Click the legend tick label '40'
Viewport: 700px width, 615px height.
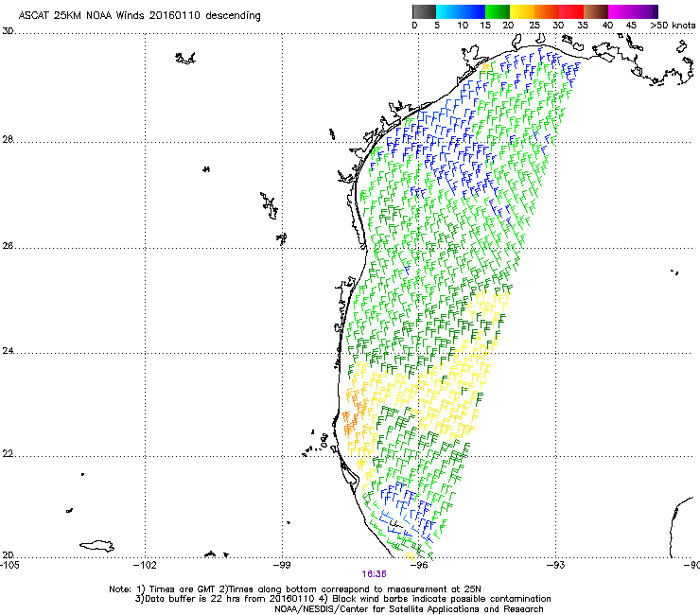607,26
